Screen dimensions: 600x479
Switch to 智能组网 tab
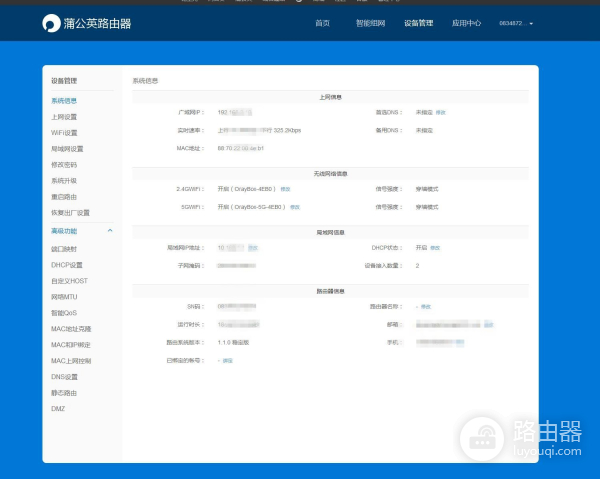(x=368, y=23)
